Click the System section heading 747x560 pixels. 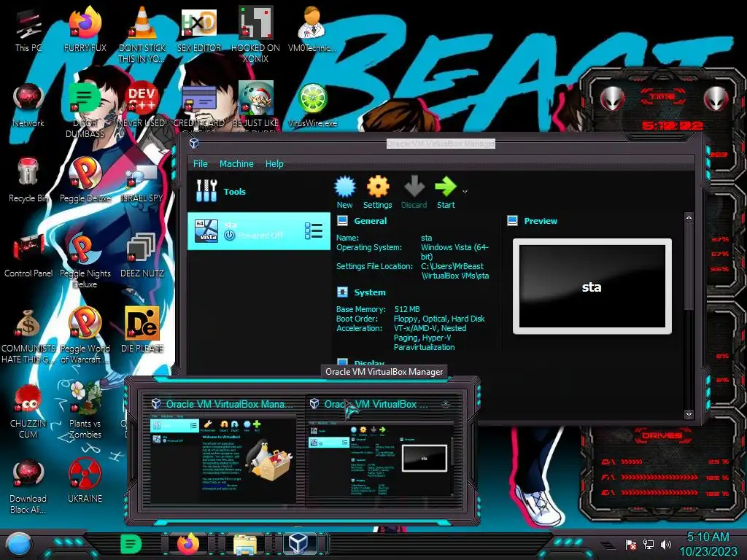pyautogui.click(x=370, y=292)
